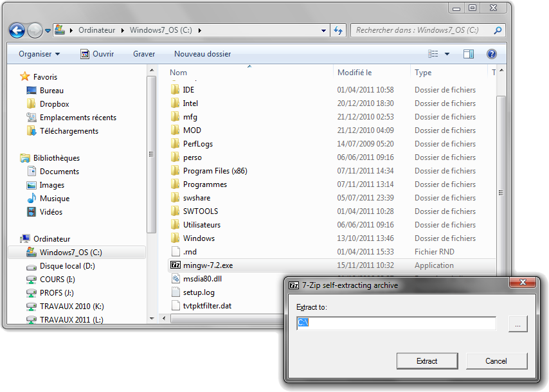Click the computer icon in address bar
Screen dimensions: 549x392
pos(60,30)
